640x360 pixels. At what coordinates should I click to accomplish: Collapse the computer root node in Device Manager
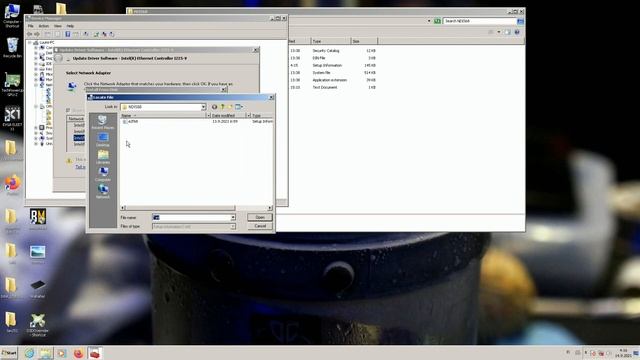click(x=29, y=42)
